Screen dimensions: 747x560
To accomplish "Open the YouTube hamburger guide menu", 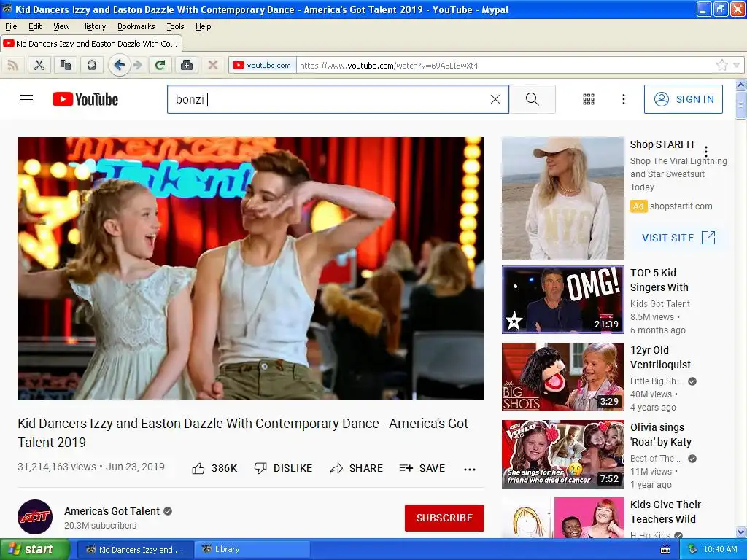I will [x=26, y=99].
